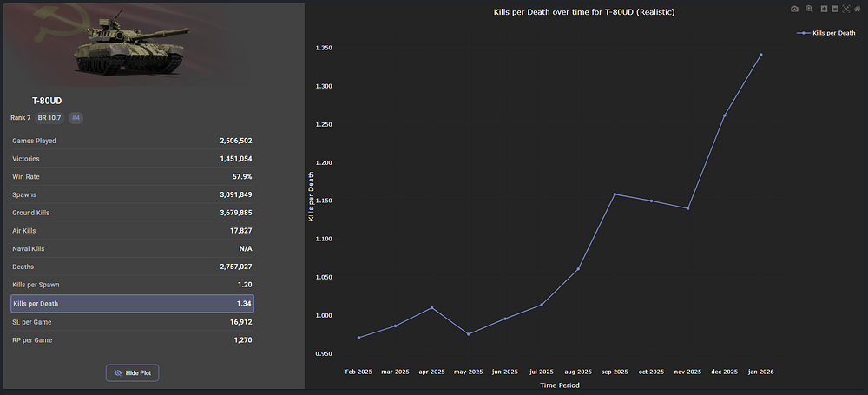The width and height of the screenshot is (868, 395).
Task: Select the Kills per Death stat row
Action: 132,304
